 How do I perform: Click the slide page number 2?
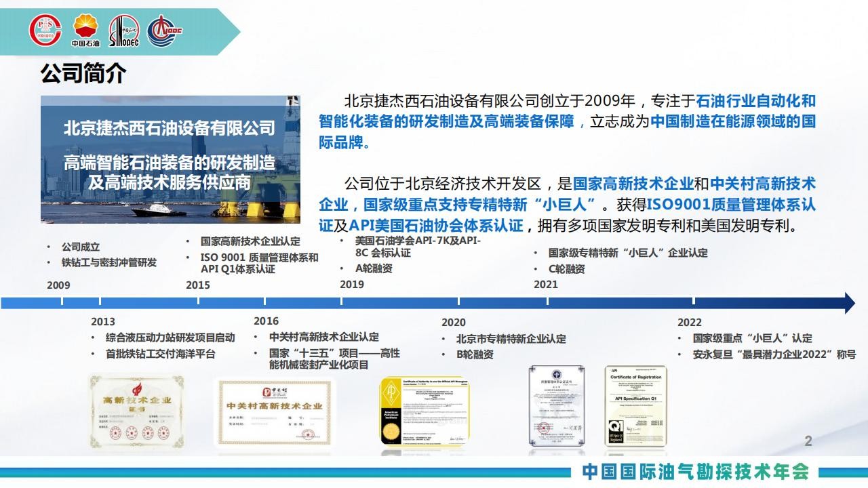(808, 441)
